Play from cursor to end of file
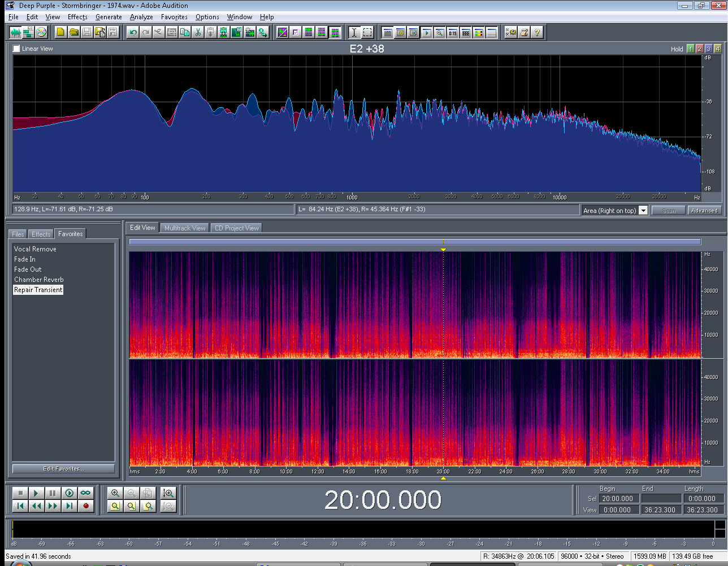 [70, 493]
